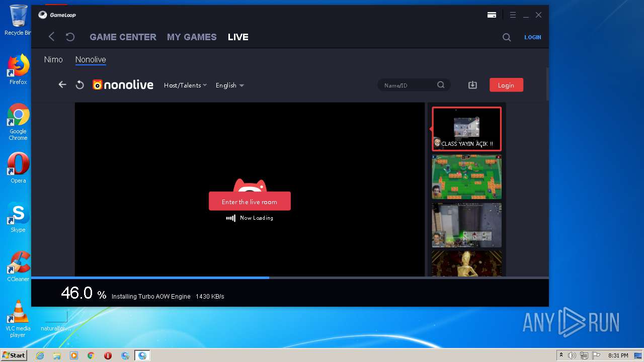Select the active GameLoop taskbar button
644x362 pixels.
[x=142, y=355]
